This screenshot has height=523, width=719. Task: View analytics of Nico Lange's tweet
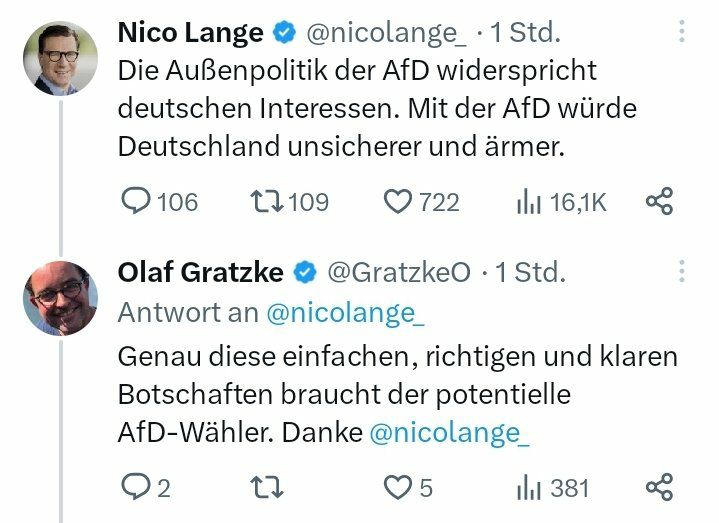click(x=528, y=202)
